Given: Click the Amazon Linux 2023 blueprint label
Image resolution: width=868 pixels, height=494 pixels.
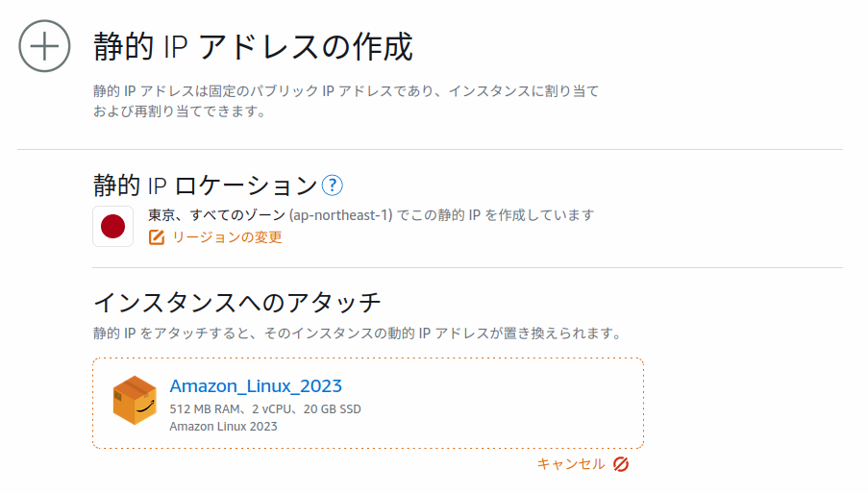Looking at the screenshot, I should (x=223, y=427).
